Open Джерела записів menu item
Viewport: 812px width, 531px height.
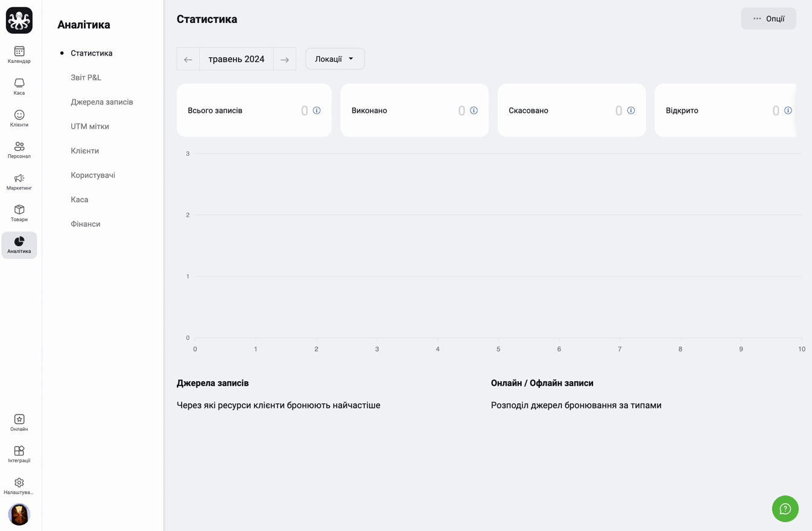pyautogui.click(x=102, y=102)
